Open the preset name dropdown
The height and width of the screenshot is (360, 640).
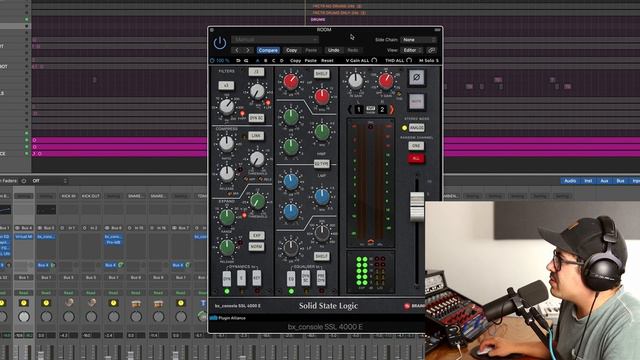pyautogui.click(x=275, y=40)
